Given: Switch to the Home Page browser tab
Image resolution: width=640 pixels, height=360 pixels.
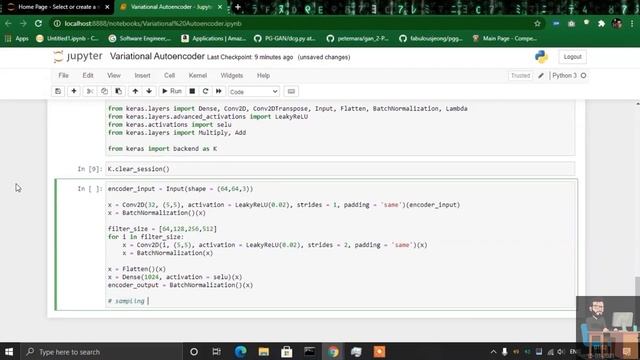Looking at the screenshot, I should 57,7.
